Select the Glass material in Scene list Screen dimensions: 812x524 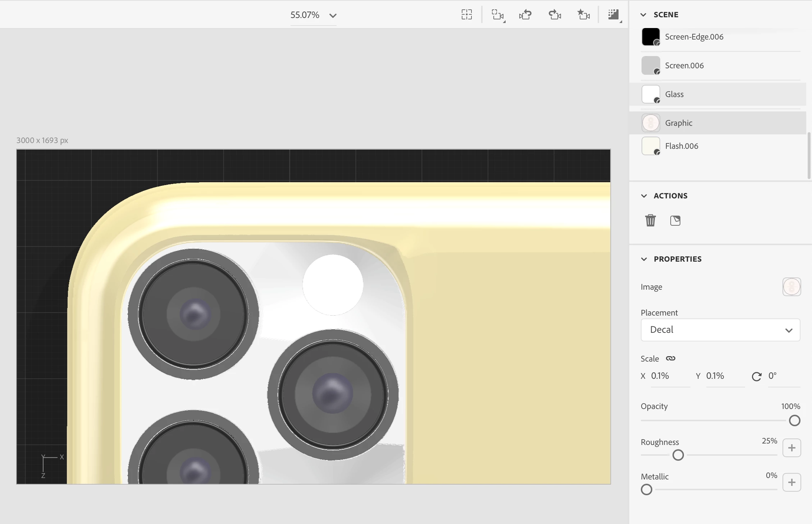pyautogui.click(x=674, y=94)
